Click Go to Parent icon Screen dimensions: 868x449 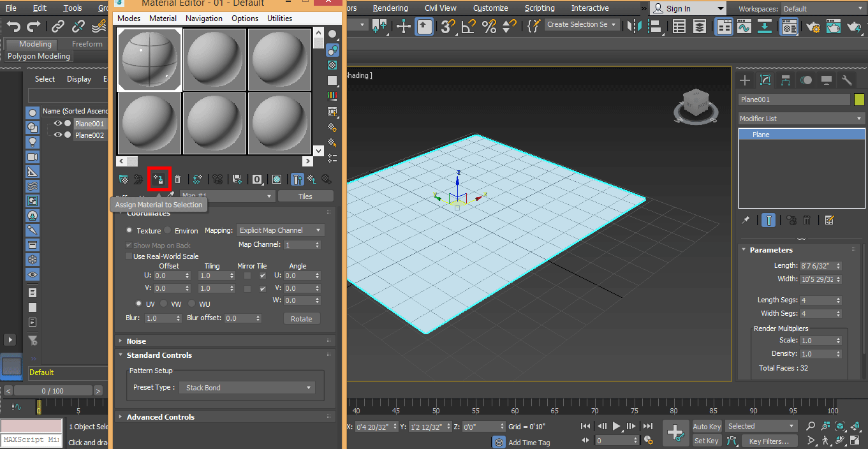coord(312,179)
